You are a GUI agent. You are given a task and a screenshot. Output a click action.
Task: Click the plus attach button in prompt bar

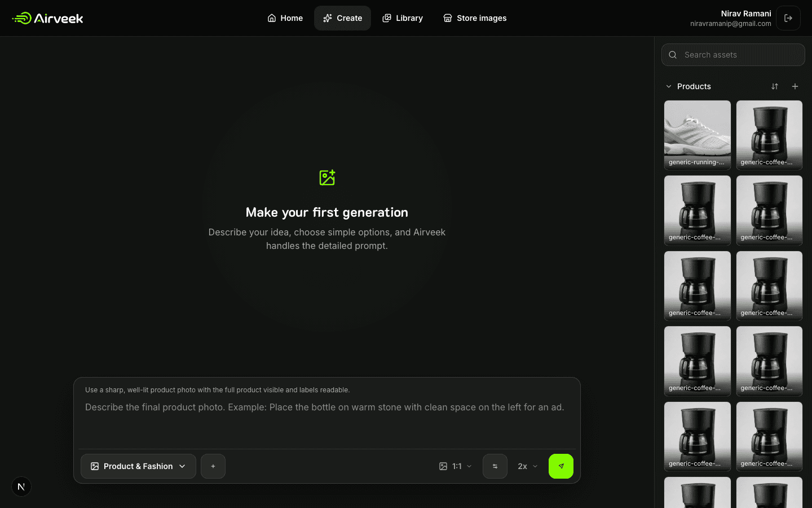click(x=213, y=466)
